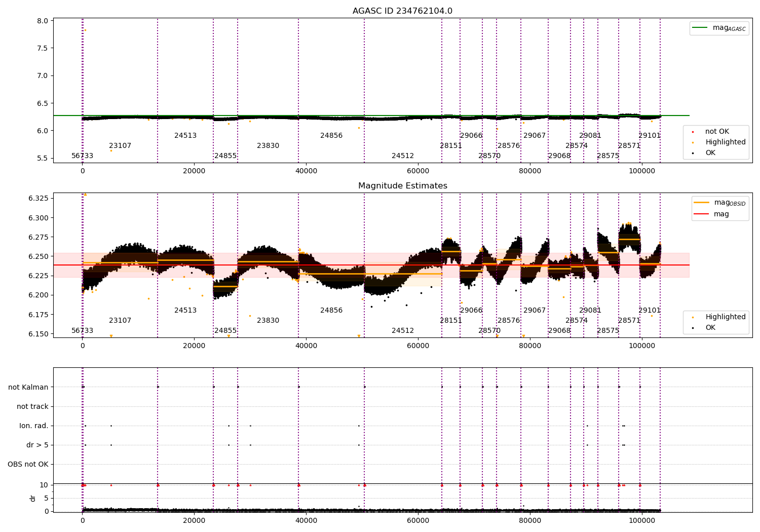Image resolution: width=760 pixels, height=532 pixels.
Task: Click the 10 tick on dr axis
Action: pos(45,485)
